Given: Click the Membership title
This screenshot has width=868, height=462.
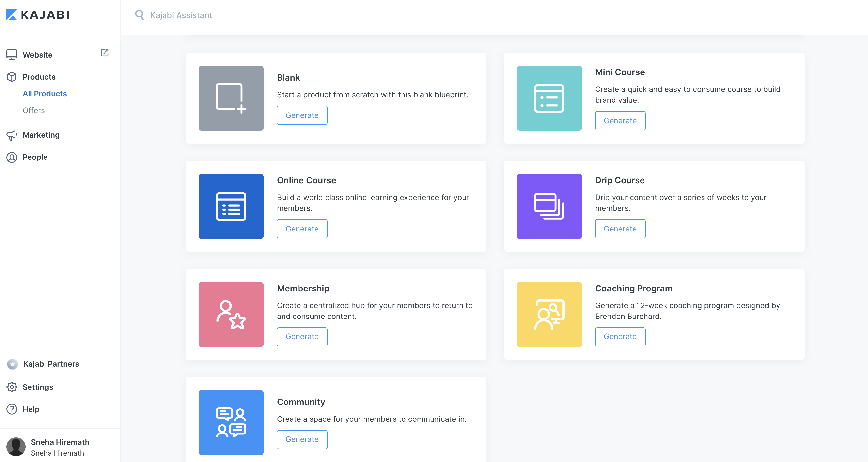Looking at the screenshot, I should point(303,288).
